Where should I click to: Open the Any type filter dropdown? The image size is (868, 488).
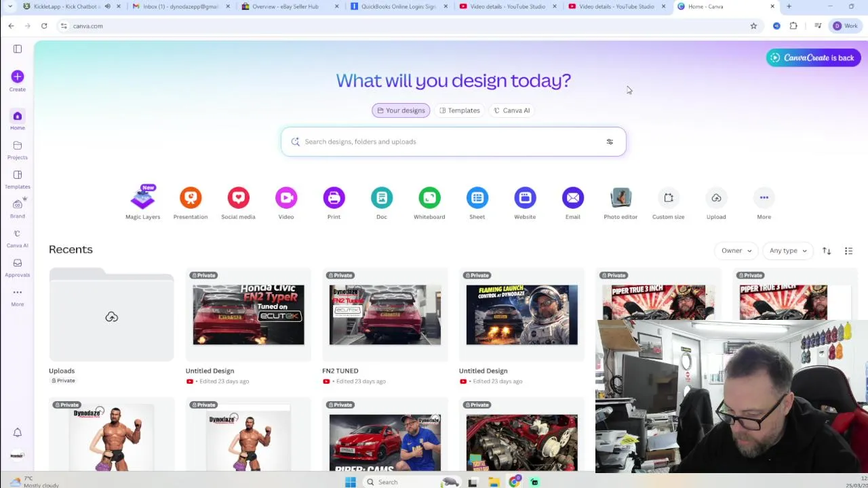pos(788,251)
